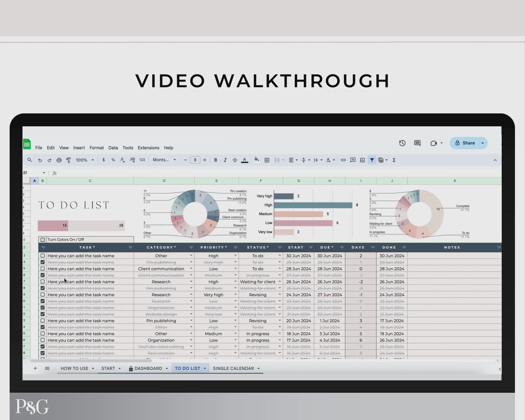Image resolution: width=525 pixels, height=420 pixels.
Task: Open the Monts... font dropdown
Action: tap(164, 160)
